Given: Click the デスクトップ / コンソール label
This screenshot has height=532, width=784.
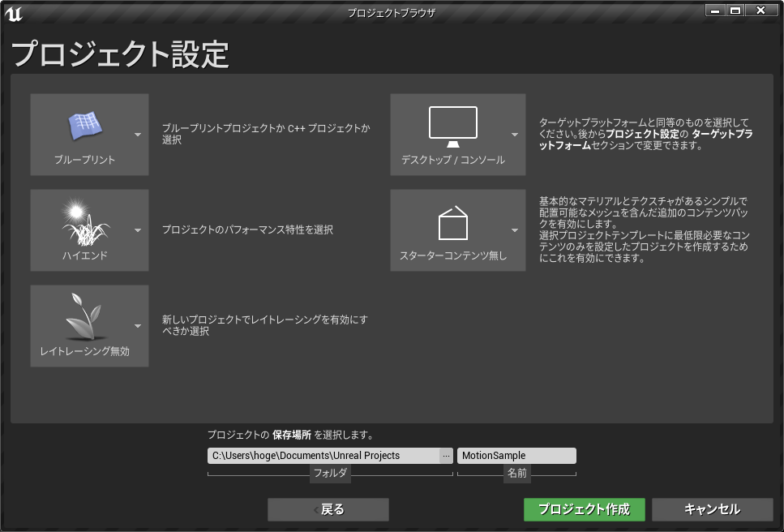Looking at the screenshot, I should coord(453,160).
